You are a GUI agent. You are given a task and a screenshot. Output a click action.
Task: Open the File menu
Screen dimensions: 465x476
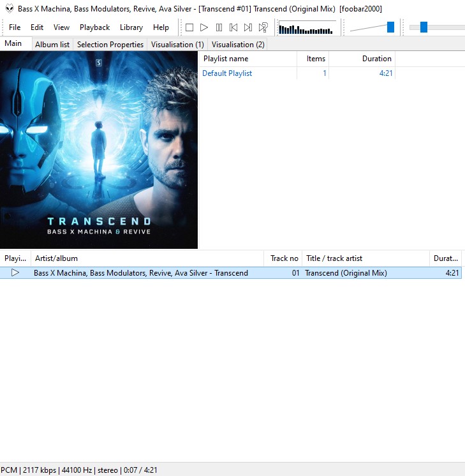pyautogui.click(x=15, y=27)
